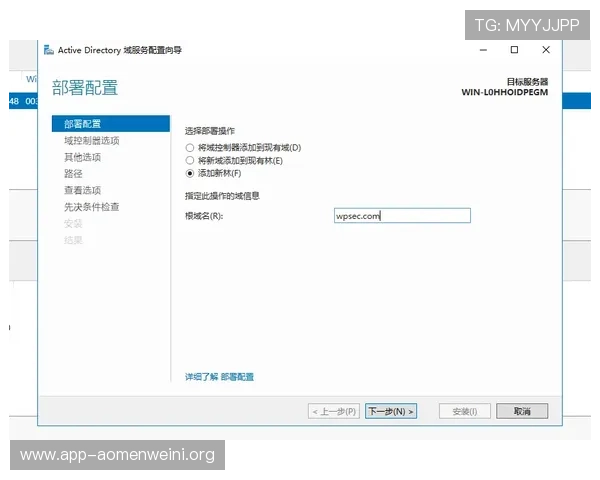Screen dimensions: 600x480
Task: Click the 指定此操作的域信息 label
Action: (x=222, y=196)
